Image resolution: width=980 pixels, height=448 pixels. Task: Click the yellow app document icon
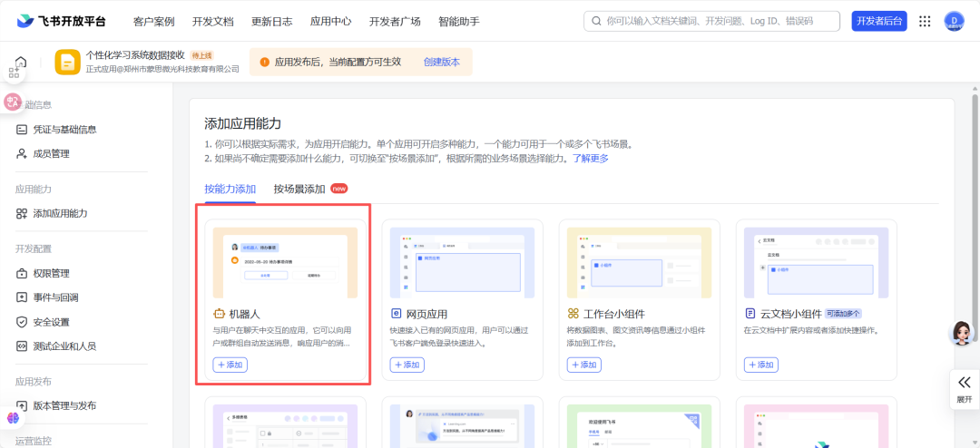click(67, 62)
